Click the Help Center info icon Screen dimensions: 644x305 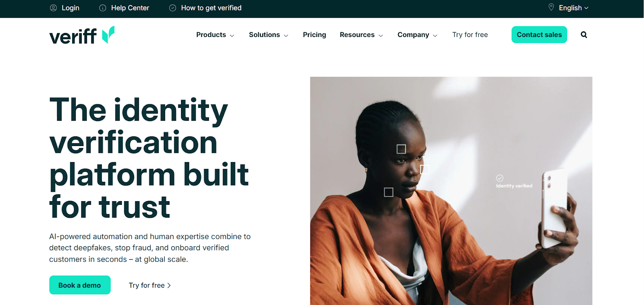103,8
